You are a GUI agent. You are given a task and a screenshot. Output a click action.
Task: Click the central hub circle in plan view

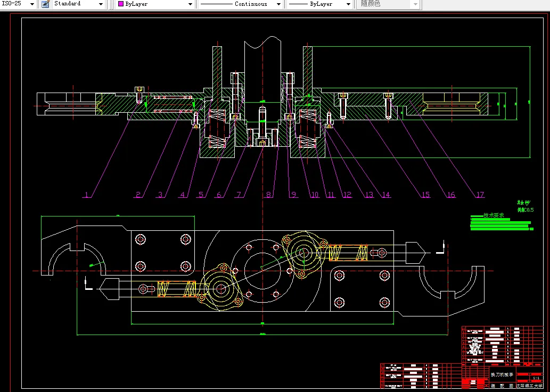pos(262,271)
